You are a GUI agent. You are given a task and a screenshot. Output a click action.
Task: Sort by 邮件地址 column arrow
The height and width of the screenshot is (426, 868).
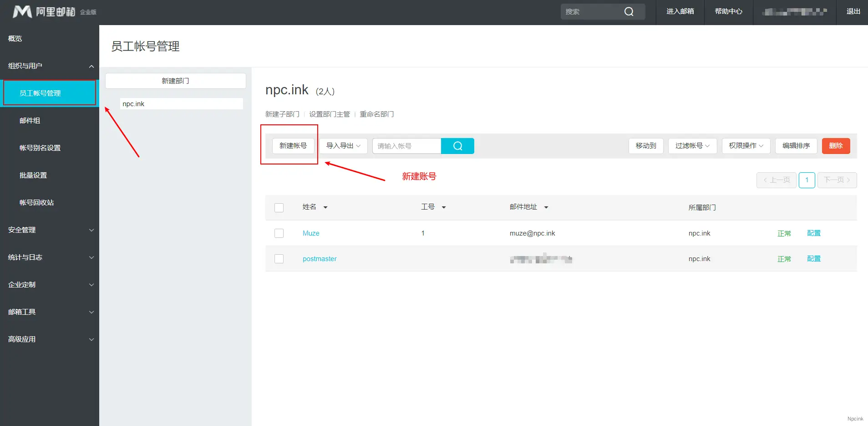coord(546,207)
